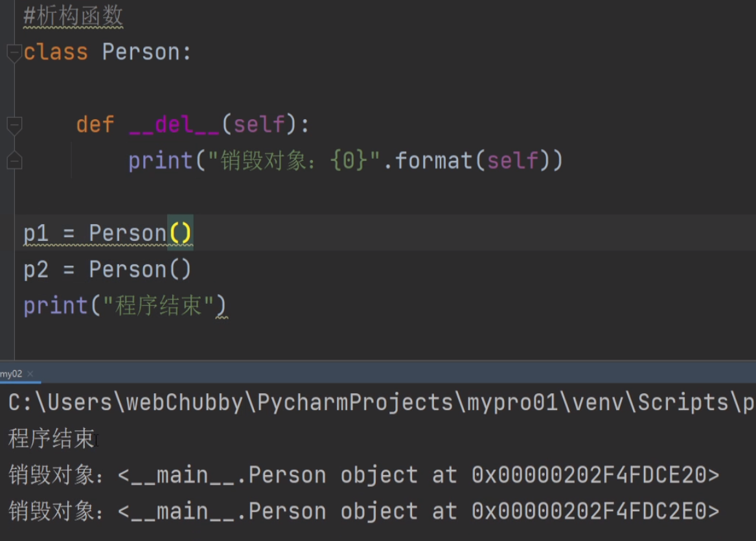Collapse the __del__ method fold marker

click(14, 125)
